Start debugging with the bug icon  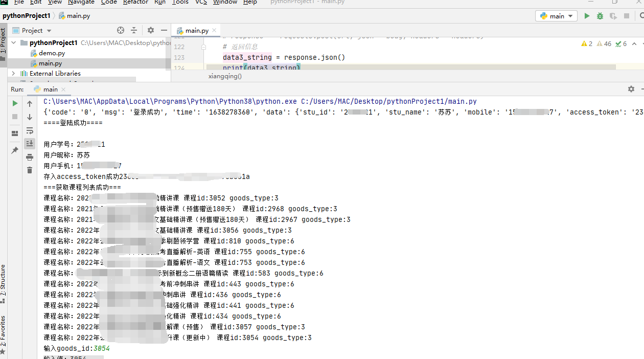point(600,16)
